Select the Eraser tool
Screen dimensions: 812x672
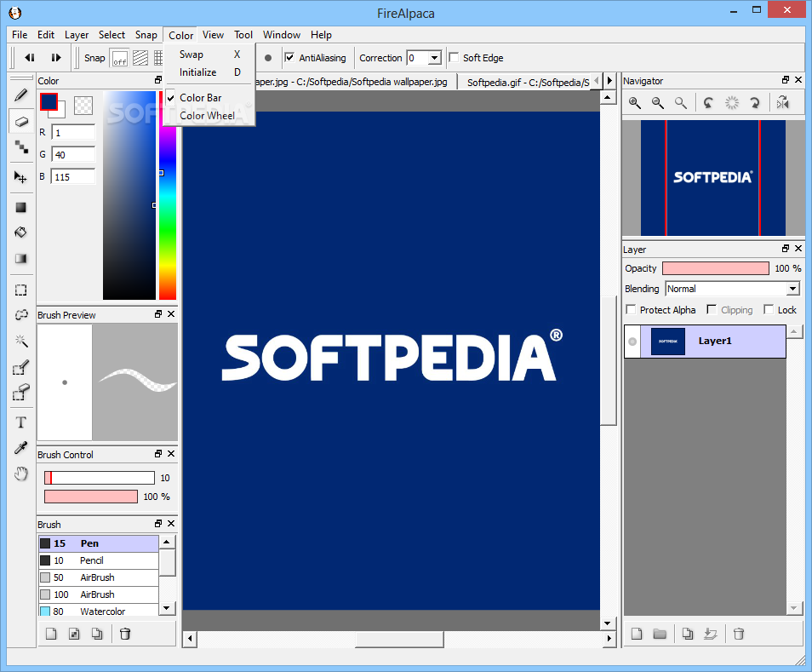click(x=20, y=122)
